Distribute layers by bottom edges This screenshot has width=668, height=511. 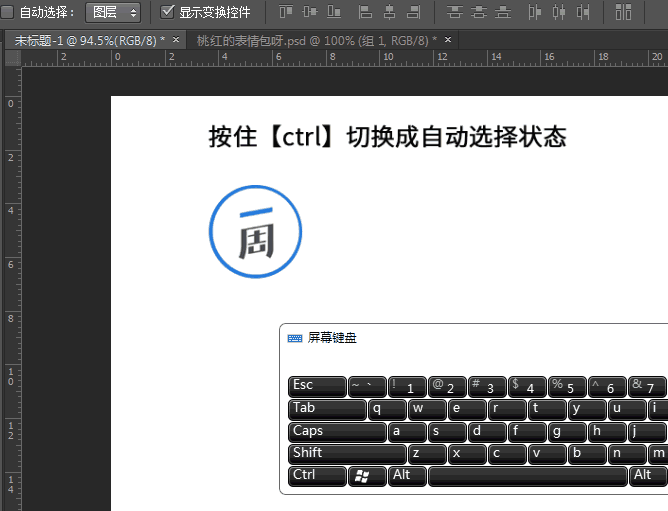[x=503, y=12]
